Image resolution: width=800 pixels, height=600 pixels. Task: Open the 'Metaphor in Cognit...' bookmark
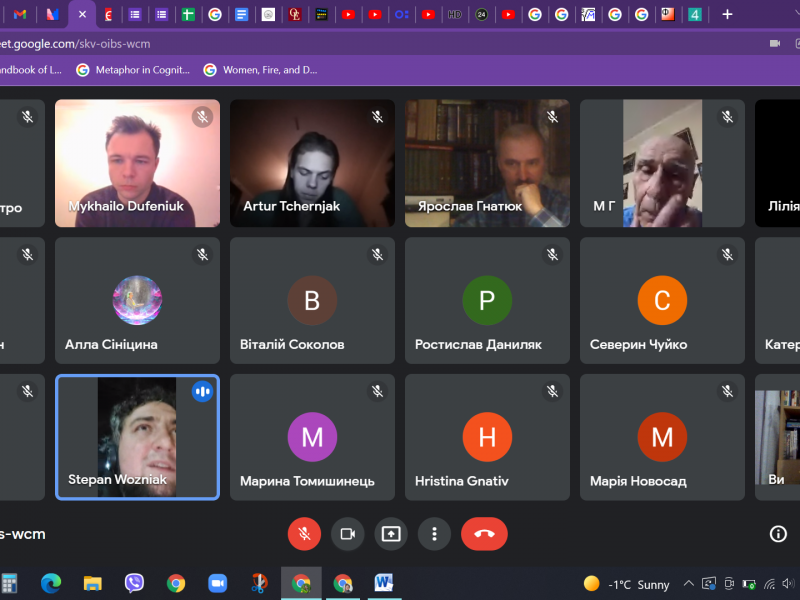click(x=133, y=70)
